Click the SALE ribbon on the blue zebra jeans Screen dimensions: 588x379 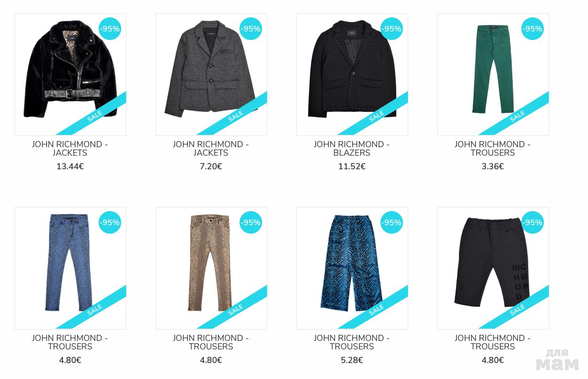coord(94,309)
